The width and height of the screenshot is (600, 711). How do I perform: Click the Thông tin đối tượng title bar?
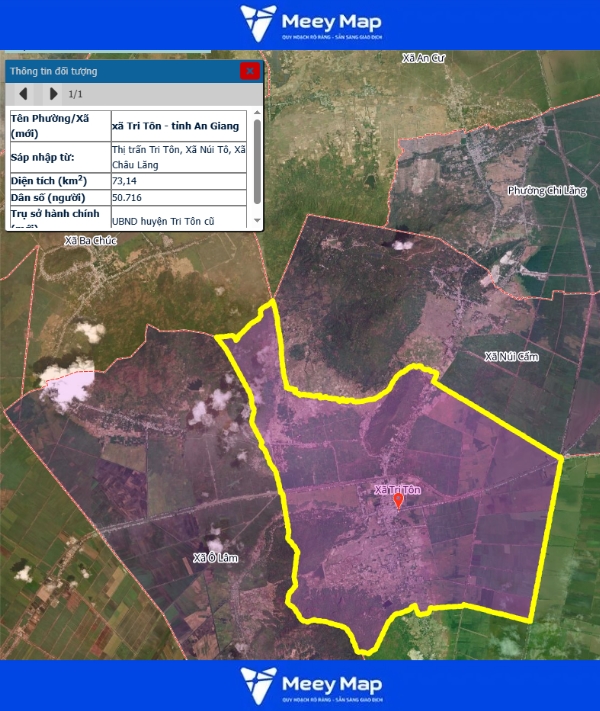click(x=120, y=71)
